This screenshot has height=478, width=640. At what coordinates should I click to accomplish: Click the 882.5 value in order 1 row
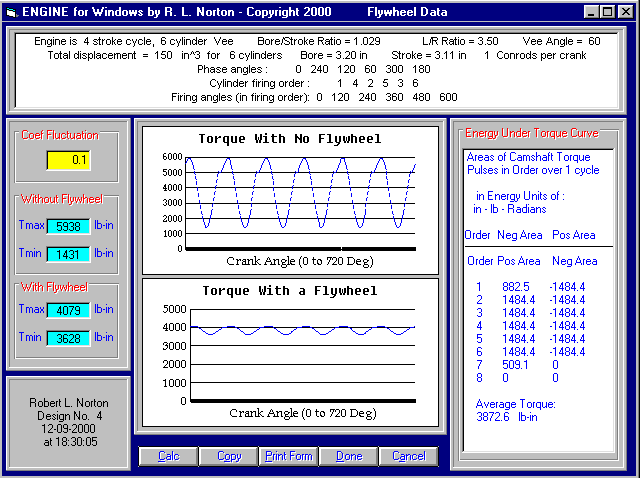(516, 287)
